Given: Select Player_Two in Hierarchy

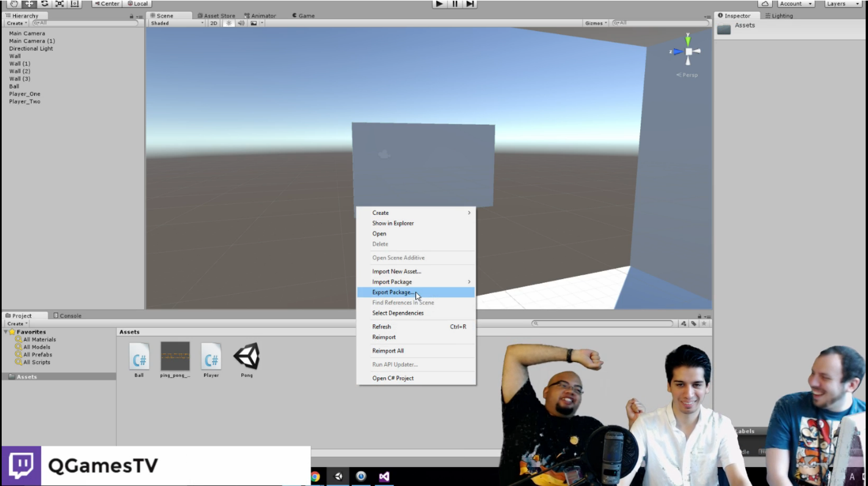Looking at the screenshot, I should (x=24, y=102).
